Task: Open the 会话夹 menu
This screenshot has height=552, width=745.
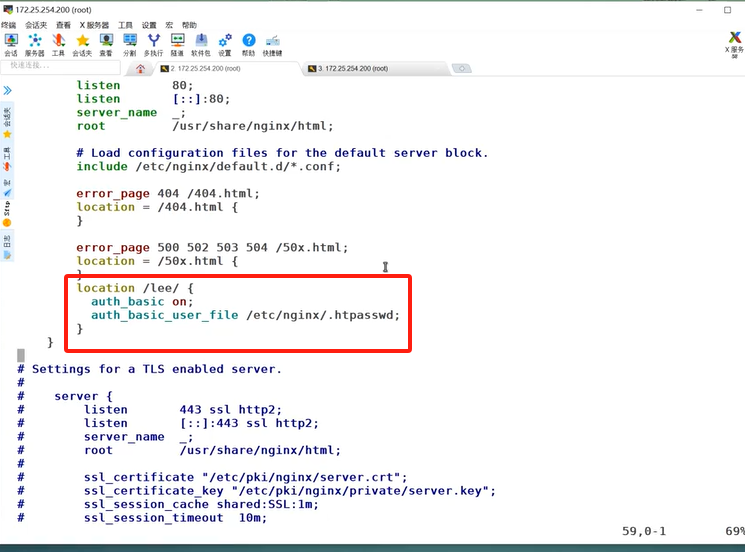Action: pos(36,25)
